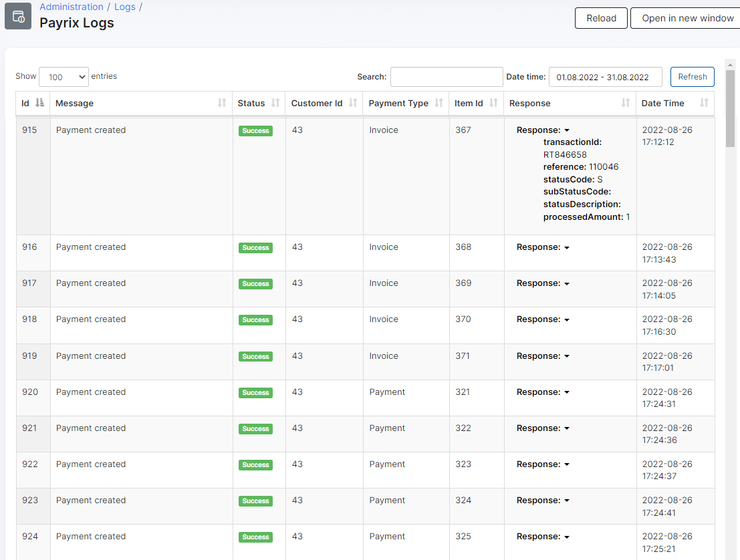Sort by Response column arrows
The height and width of the screenshot is (560, 740).
[625, 103]
